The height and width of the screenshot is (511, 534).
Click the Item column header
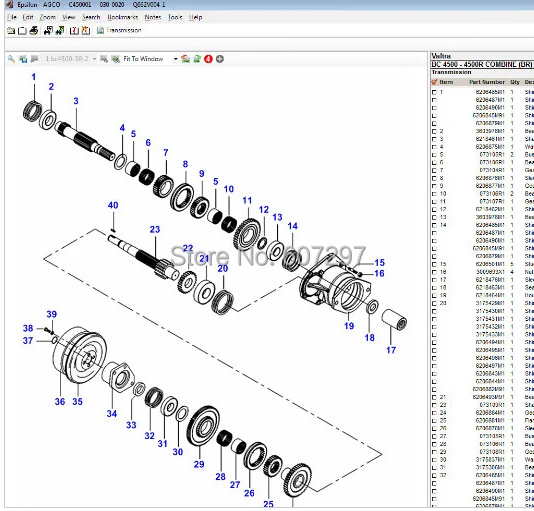coord(446,82)
